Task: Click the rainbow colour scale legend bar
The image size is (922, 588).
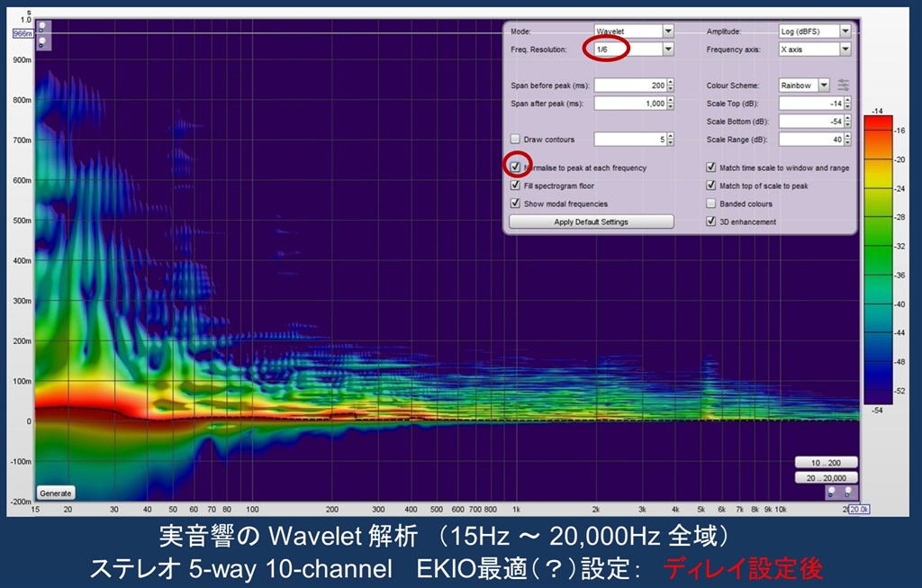Action: [878, 260]
